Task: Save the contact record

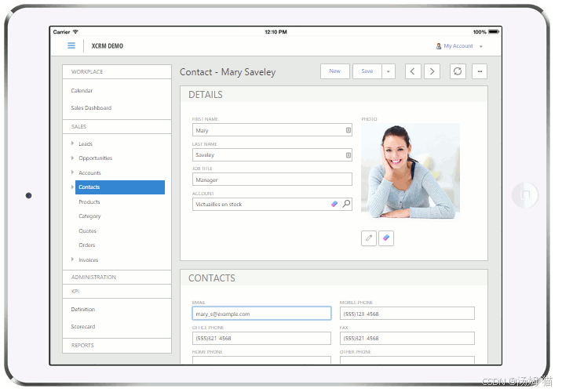Action: (367, 71)
